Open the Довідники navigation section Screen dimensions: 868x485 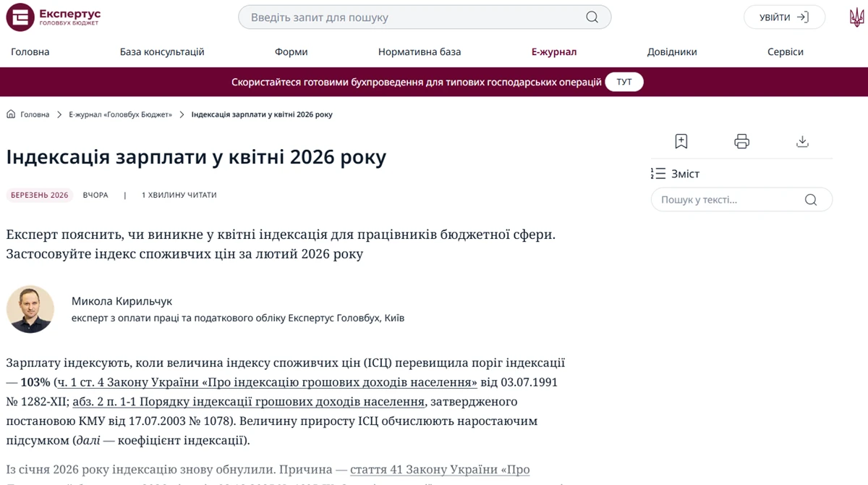pos(672,51)
